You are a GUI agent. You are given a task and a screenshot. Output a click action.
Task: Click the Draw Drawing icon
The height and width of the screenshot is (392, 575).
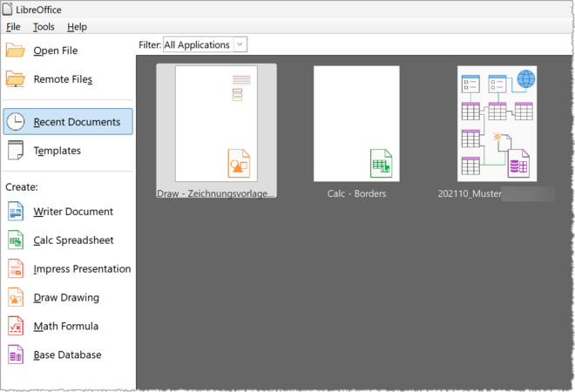(16, 297)
